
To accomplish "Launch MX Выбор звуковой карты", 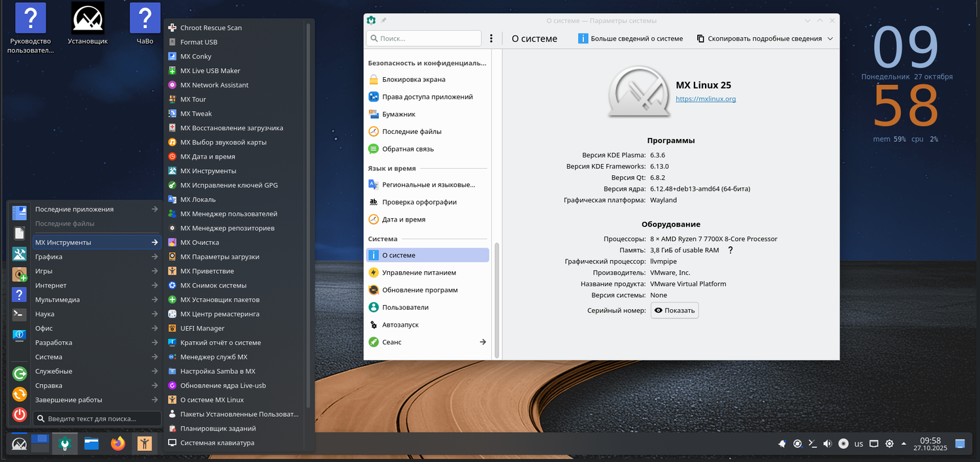I will 235,142.
